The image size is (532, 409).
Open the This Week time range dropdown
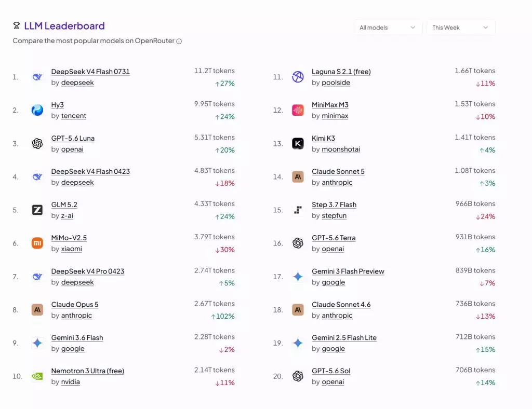pyautogui.click(x=461, y=28)
